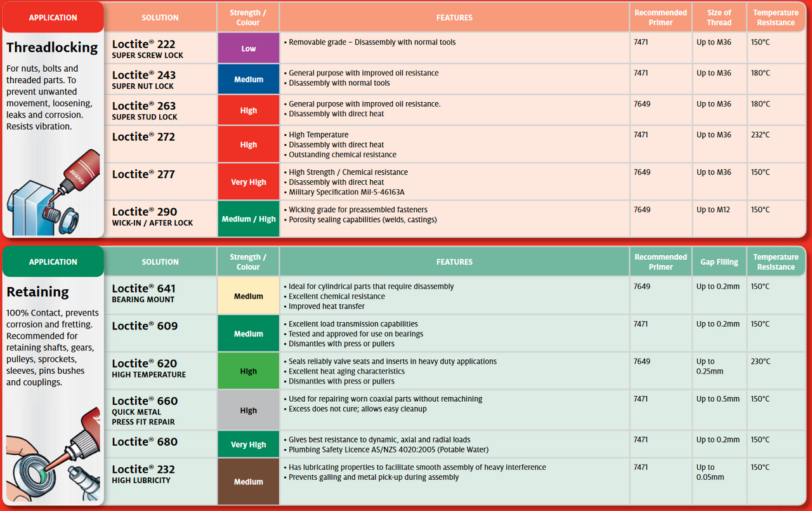812x511 pixels.
Task: Click the grey High swatch for Loctite 660
Action: pos(248,411)
